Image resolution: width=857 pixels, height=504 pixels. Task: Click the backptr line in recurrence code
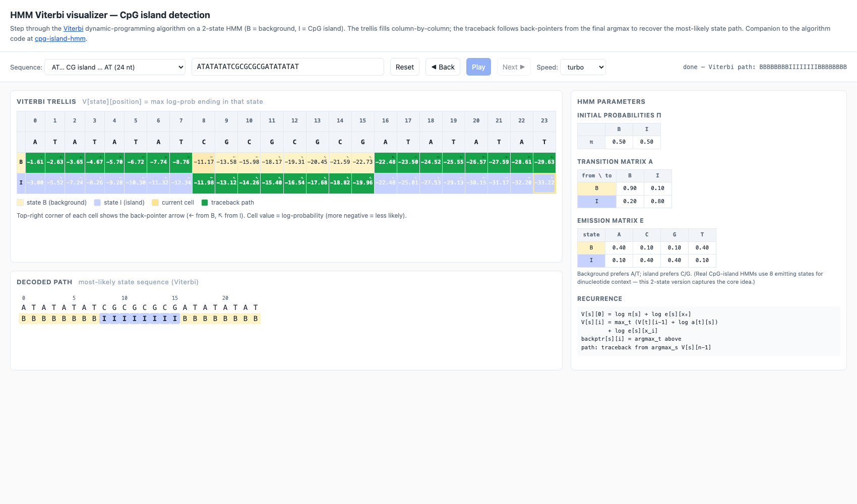coord(631,339)
